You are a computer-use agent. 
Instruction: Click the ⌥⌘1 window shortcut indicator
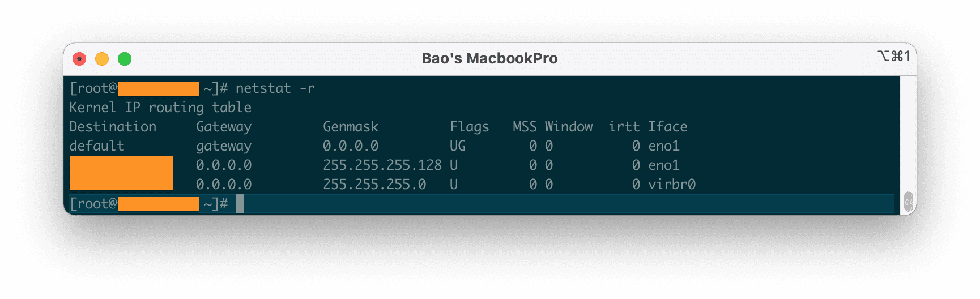click(893, 57)
